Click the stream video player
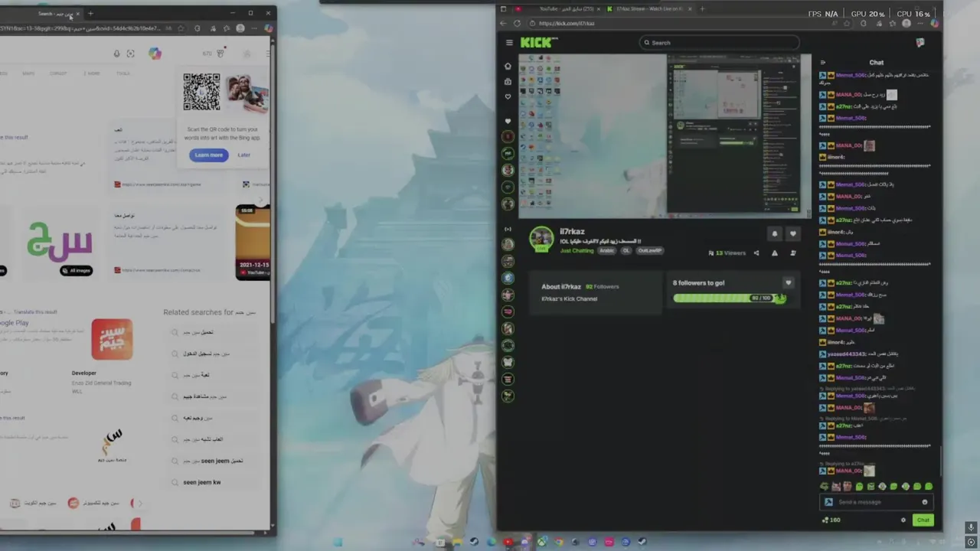Viewport: 980px width, 551px height. [665, 136]
